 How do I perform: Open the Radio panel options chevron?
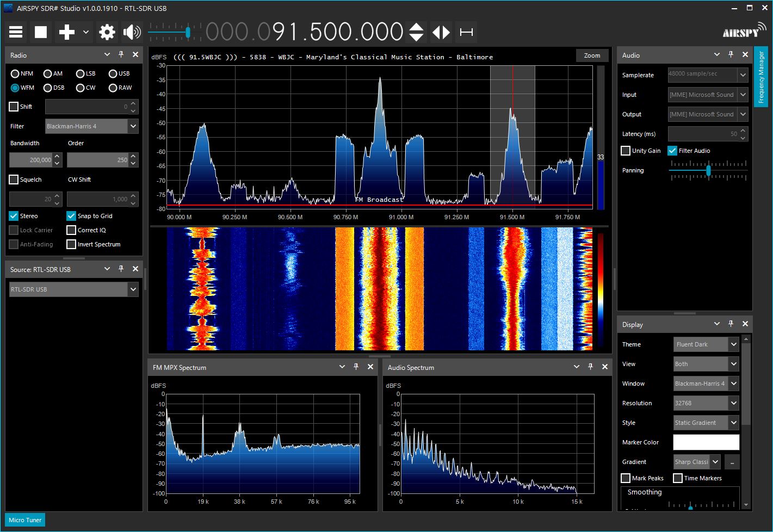tap(107, 54)
